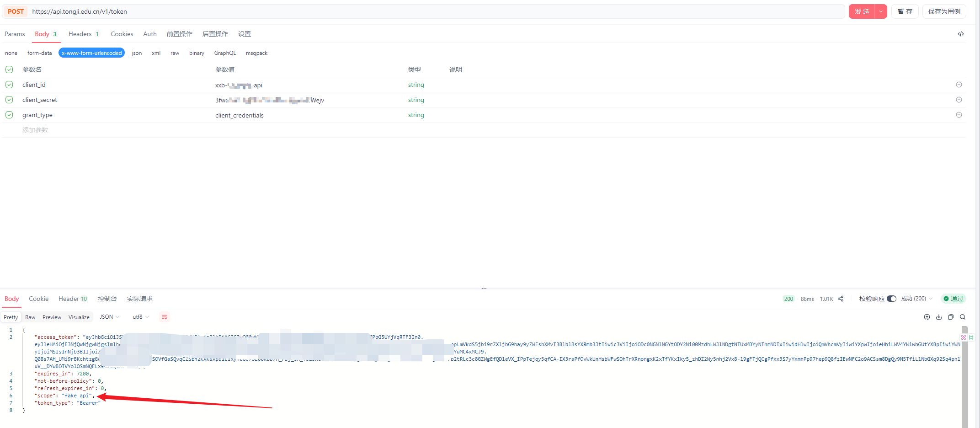
Task: Download the response body
Action: pos(939,317)
